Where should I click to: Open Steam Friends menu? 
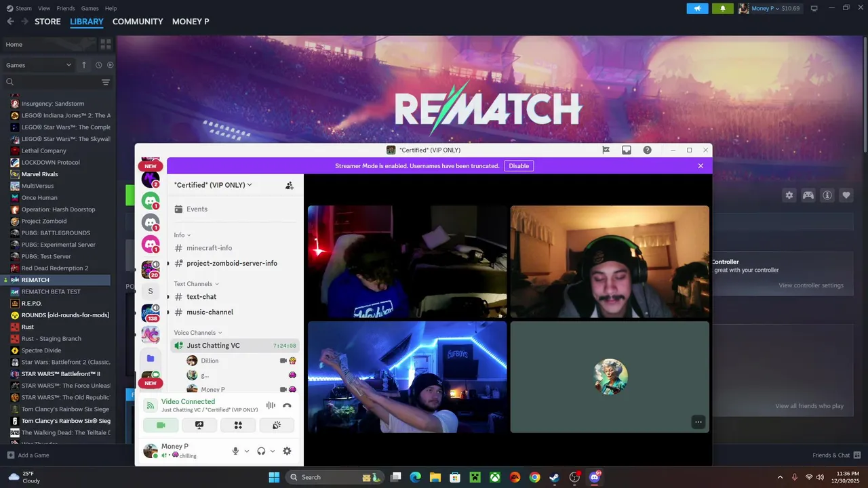66,8
